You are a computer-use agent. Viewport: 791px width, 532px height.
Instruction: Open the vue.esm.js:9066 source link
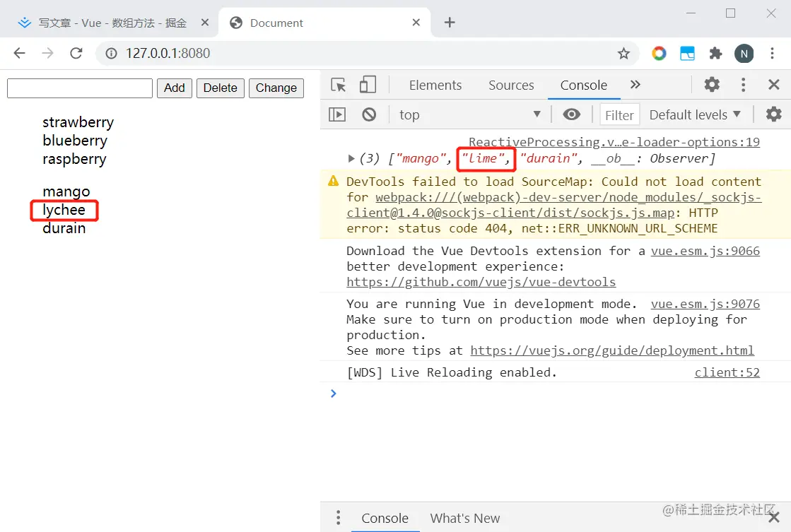tap(705, 251)
